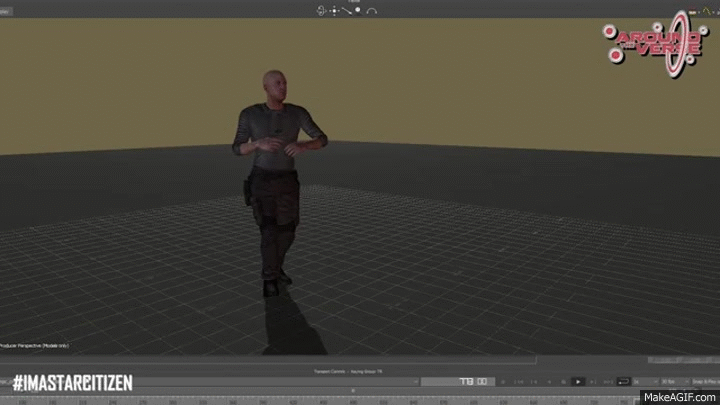Screen dimensions: 720x405
Task: Play the animation forward
Action: 578,382
